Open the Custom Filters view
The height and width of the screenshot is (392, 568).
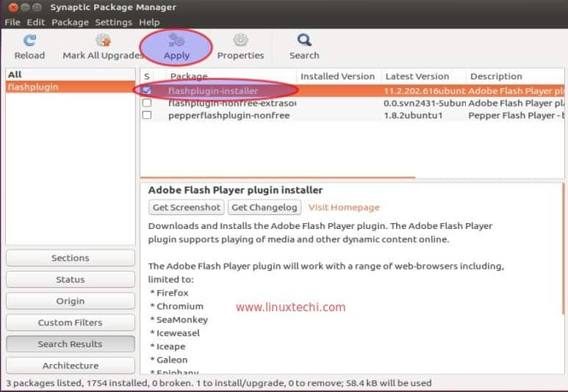point(71,322)
